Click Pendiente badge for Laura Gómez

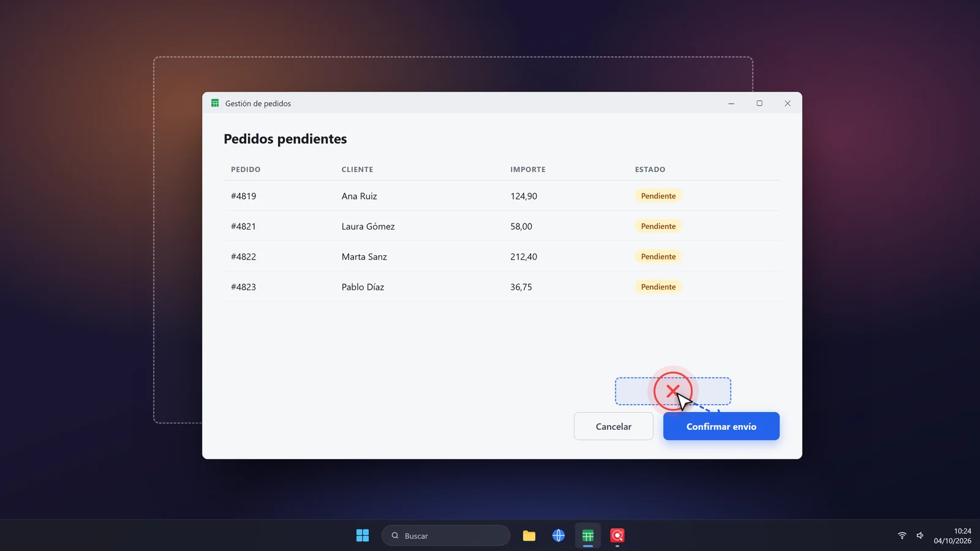(x=658, y=227)
